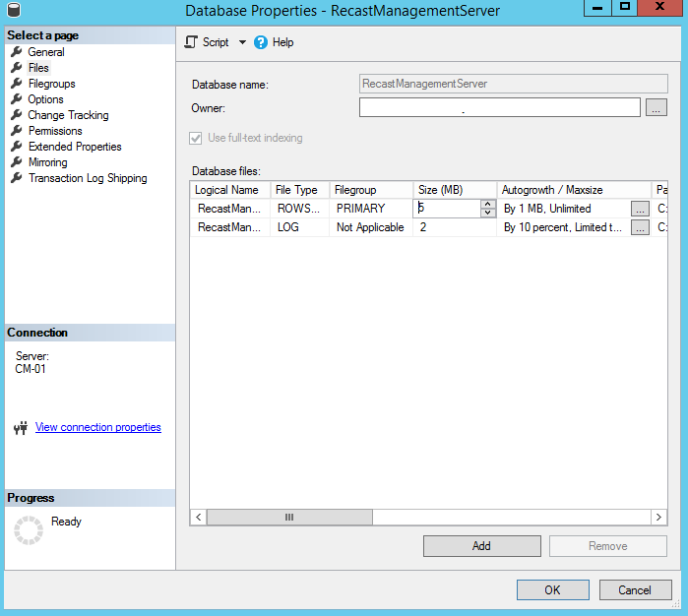
Task: Open autogrowth settings for the LOG file
Action: 640,227
